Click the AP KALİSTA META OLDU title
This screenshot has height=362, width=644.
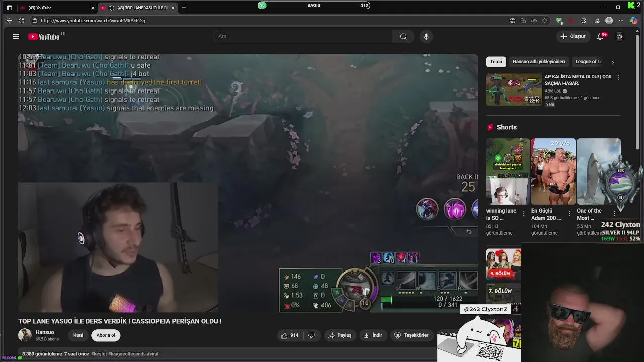click(x=578, y=80)
